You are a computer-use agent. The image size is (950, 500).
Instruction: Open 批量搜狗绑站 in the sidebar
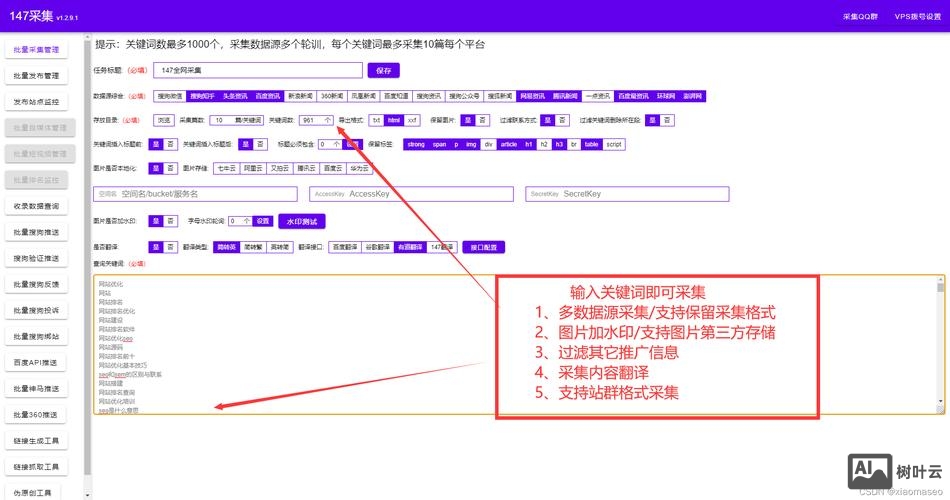point(36,336)
